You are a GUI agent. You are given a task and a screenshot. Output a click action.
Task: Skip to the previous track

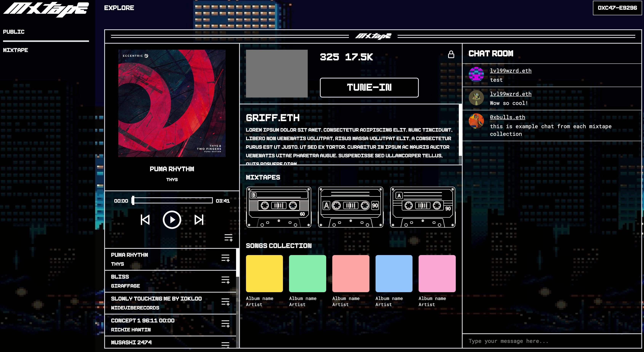click(x=145, y=220)
